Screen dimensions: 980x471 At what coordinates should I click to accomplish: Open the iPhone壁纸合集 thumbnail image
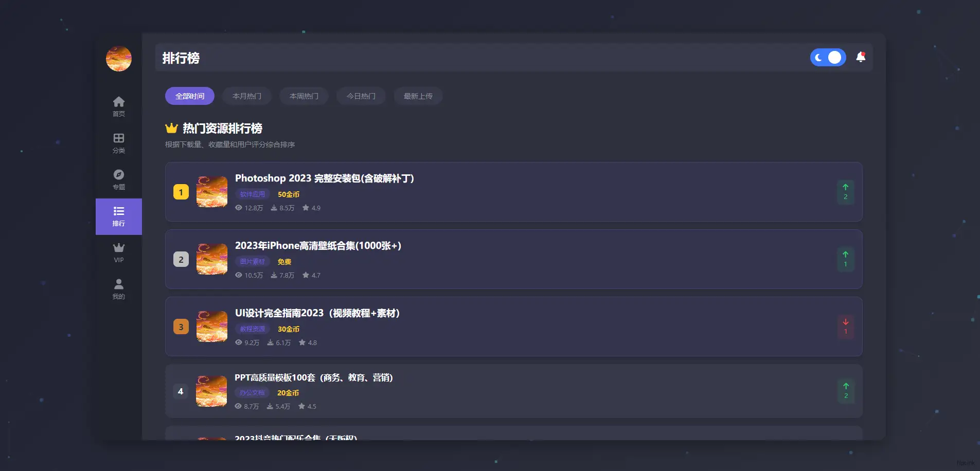[x=211, y=259]
